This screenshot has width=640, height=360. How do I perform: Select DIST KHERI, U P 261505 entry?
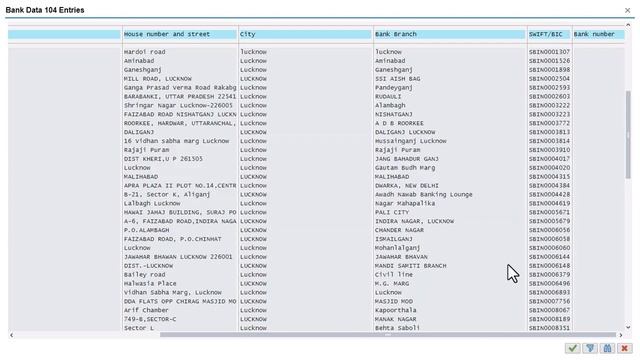pyautogui.click(x=163, y=159)
